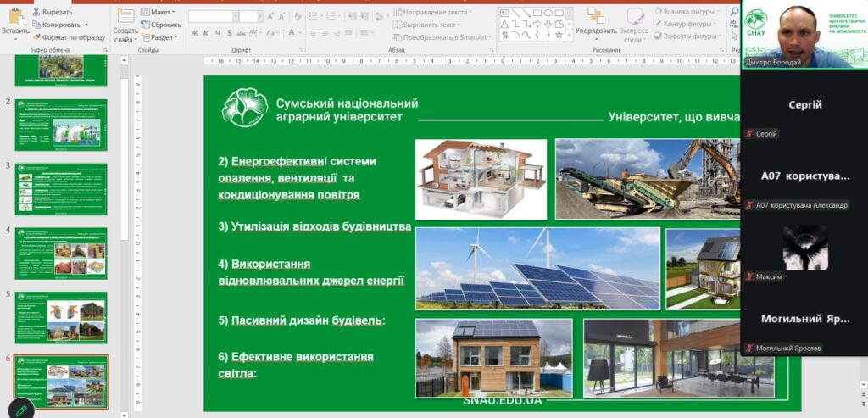The width and height of the screenshot is (868, 418).
Task: Open the font name combo box
Action: coord(213,16)
